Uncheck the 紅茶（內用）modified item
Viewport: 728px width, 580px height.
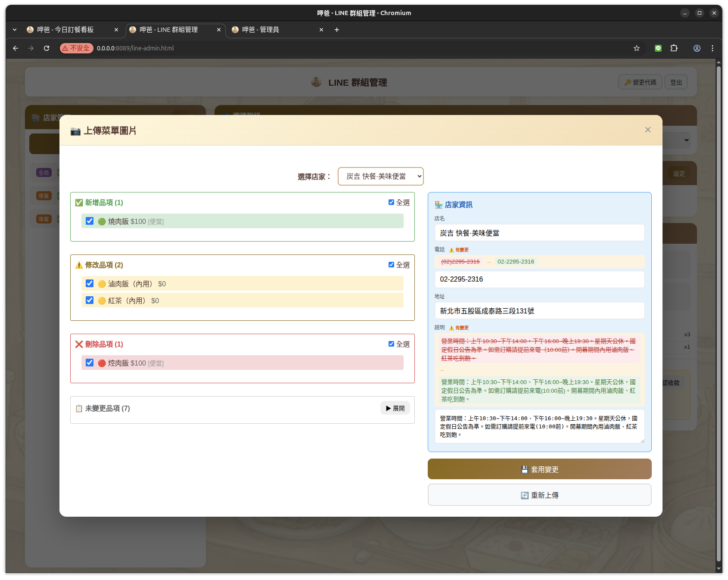[90, 300]
